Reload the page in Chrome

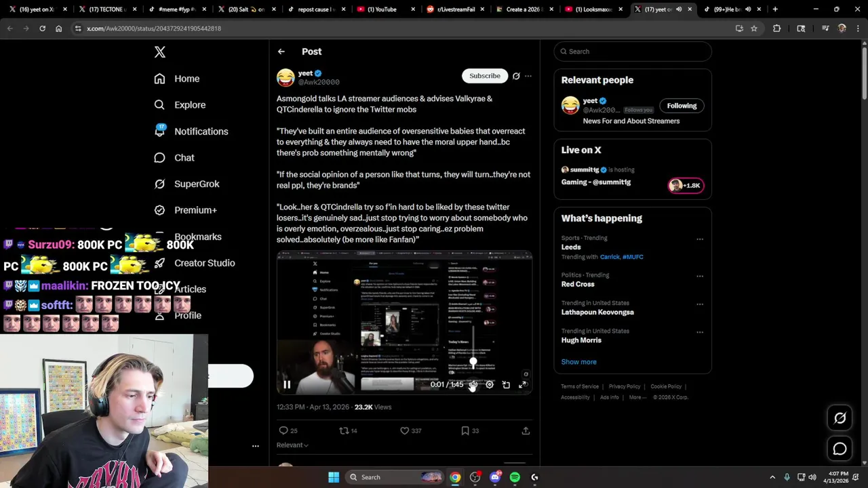[42, 28]
